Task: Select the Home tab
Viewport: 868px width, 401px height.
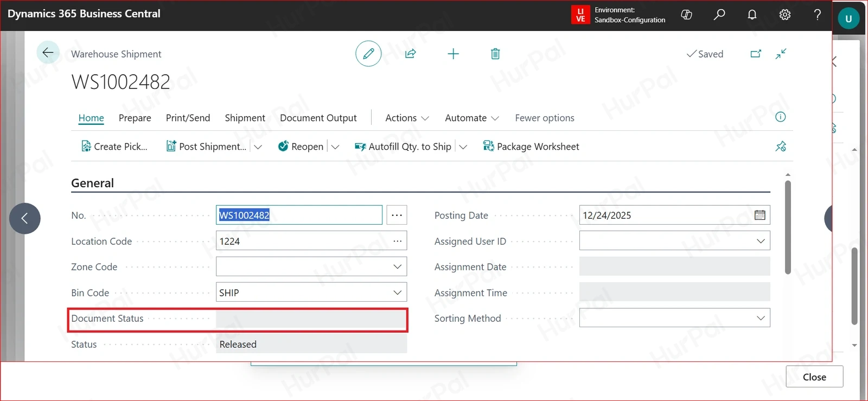Action: click(x=91, y=118)
